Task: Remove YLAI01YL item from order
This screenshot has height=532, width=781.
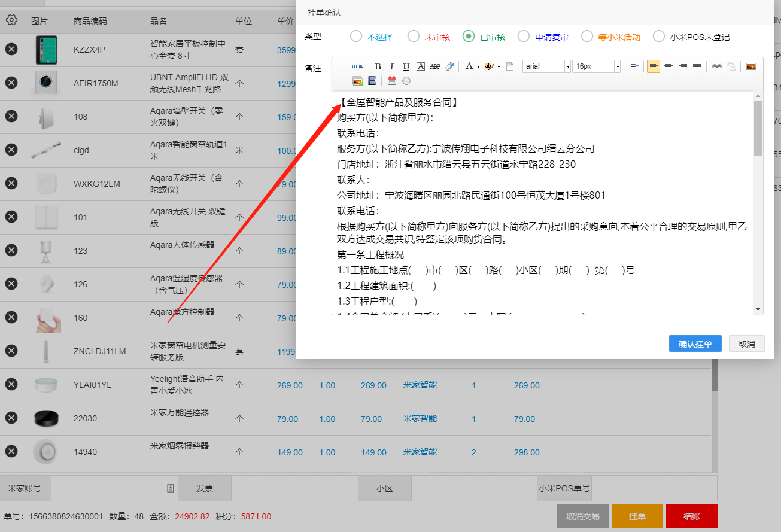Action: point(11,384)
